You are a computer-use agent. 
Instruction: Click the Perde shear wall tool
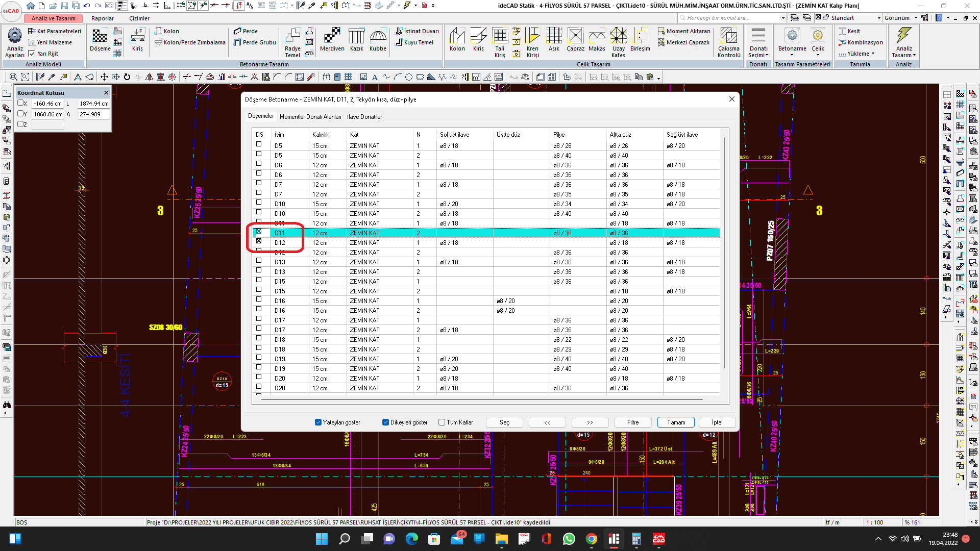[246, 31]
